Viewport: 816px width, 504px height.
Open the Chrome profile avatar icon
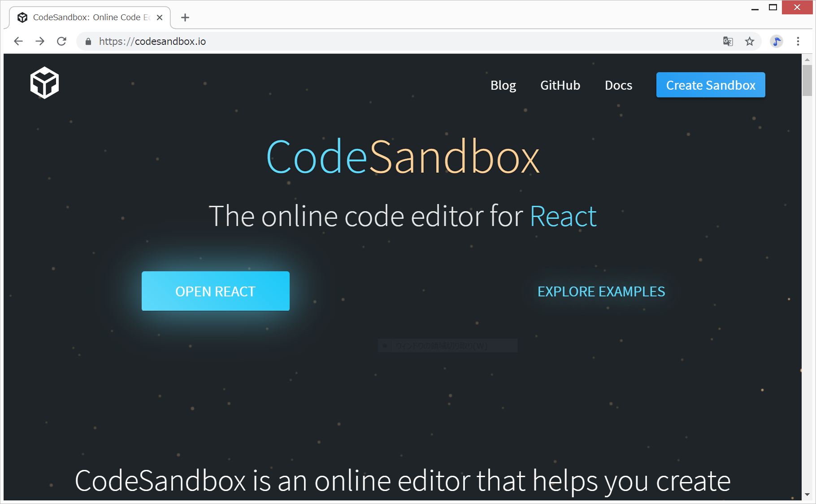tap(776, 41)
